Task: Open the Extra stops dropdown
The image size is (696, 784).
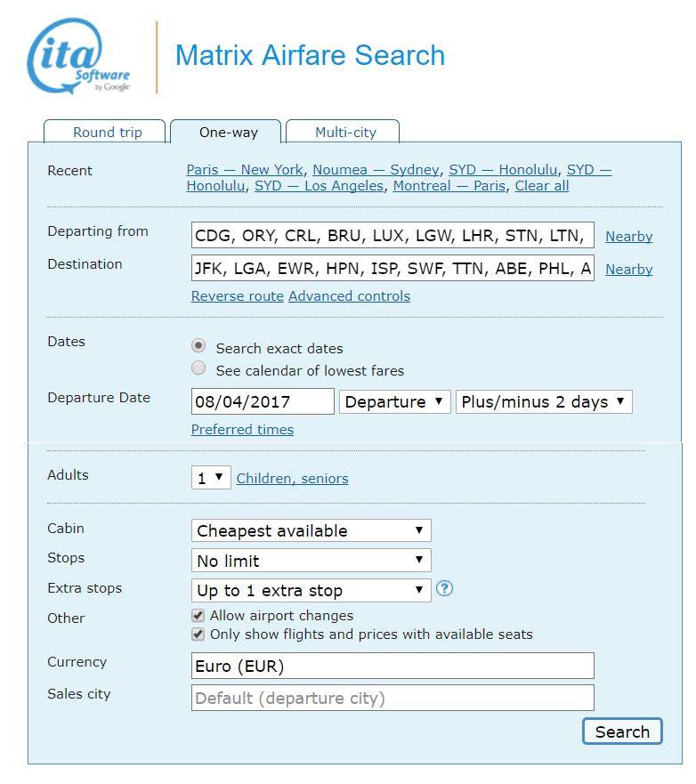Action: click(x=311, y=590)
